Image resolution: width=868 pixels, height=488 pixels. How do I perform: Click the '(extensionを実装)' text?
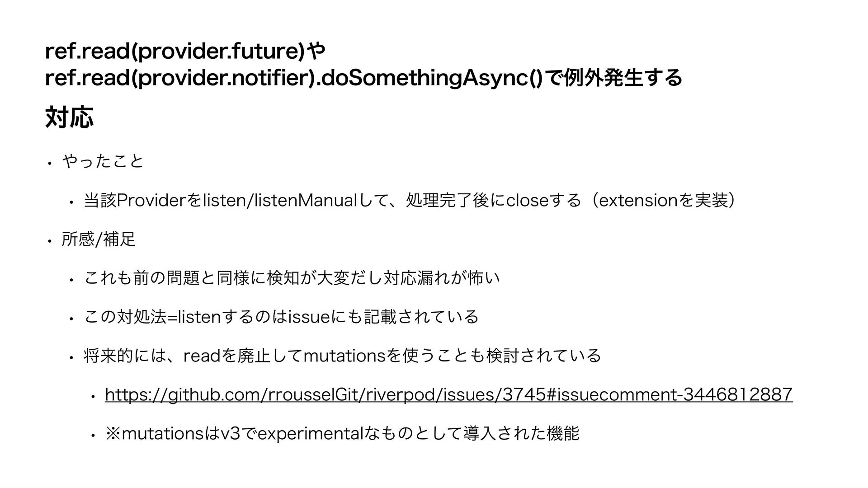663,200
